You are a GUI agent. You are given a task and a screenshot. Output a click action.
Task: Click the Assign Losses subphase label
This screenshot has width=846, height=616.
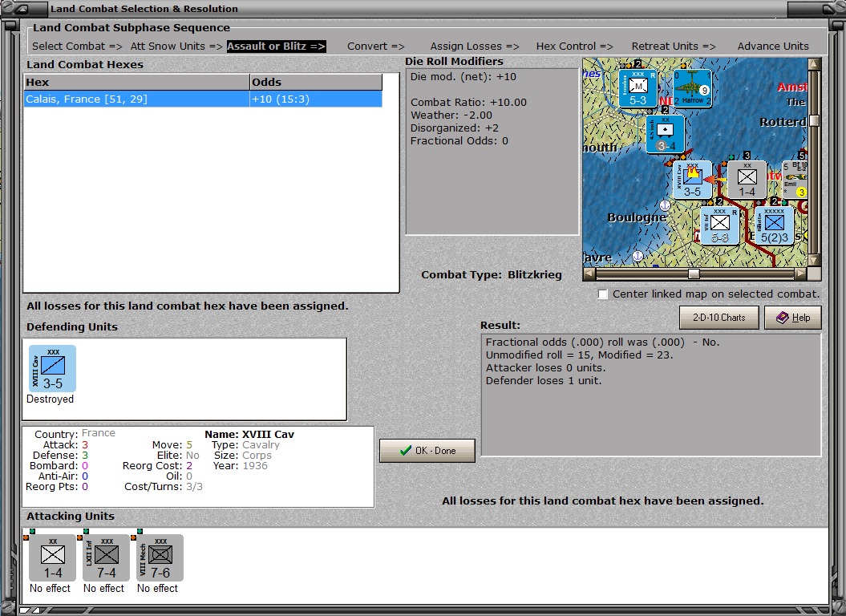(x=475, y=47)
